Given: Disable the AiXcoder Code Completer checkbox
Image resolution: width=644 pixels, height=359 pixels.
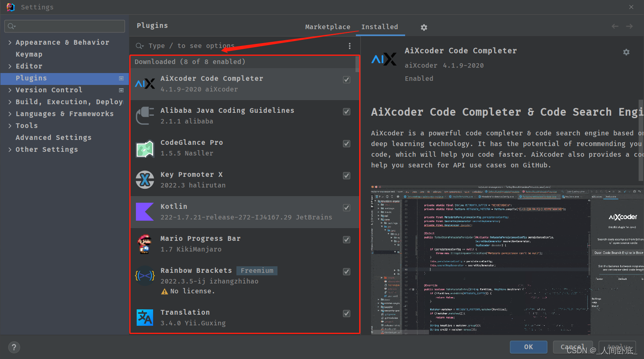Looking at the screenshot, I should coord(346,80).
